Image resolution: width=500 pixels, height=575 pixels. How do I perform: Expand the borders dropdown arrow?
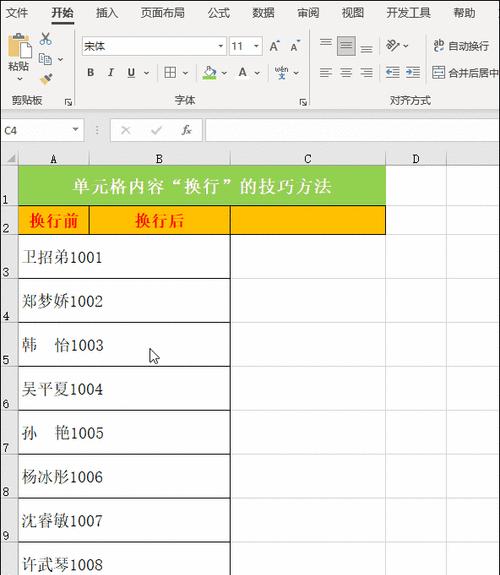(x=185, y=73)
